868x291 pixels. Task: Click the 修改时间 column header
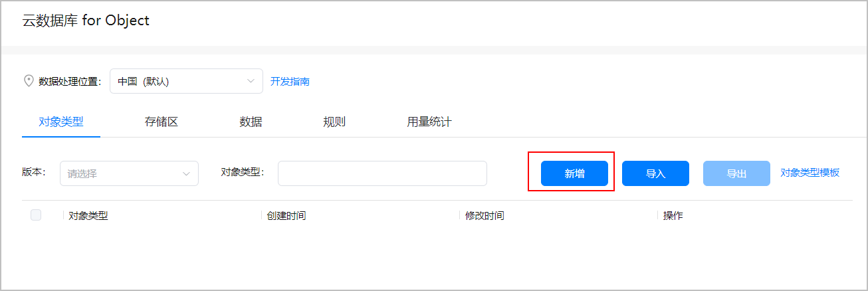(485, 216)
